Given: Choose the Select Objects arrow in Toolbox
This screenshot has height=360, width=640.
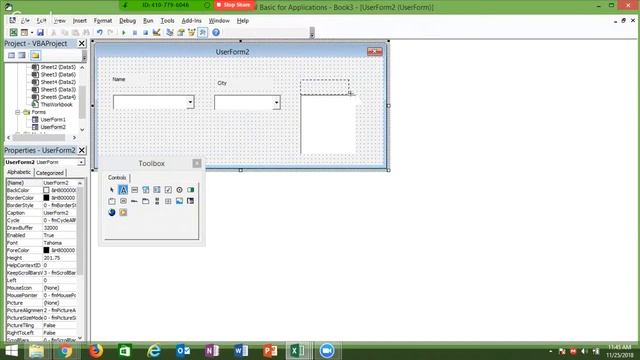Looking at the screenshot, I should tap(112, 190).
